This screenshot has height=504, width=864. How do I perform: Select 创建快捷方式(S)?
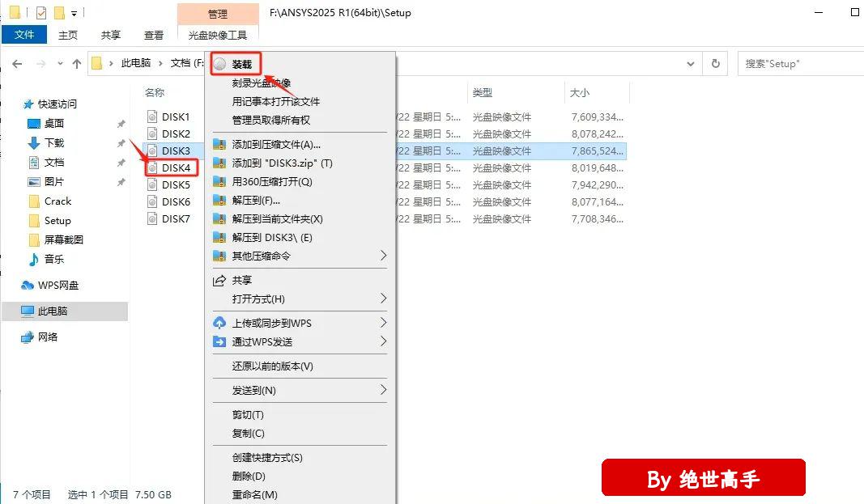tap(267, 457)
